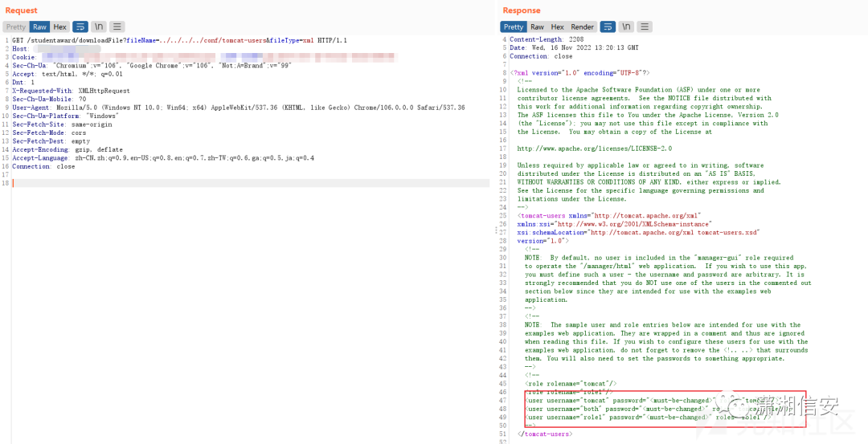Click the Response panel title
Viewport: 868px width, 444px height.
(x=522, y=10)
